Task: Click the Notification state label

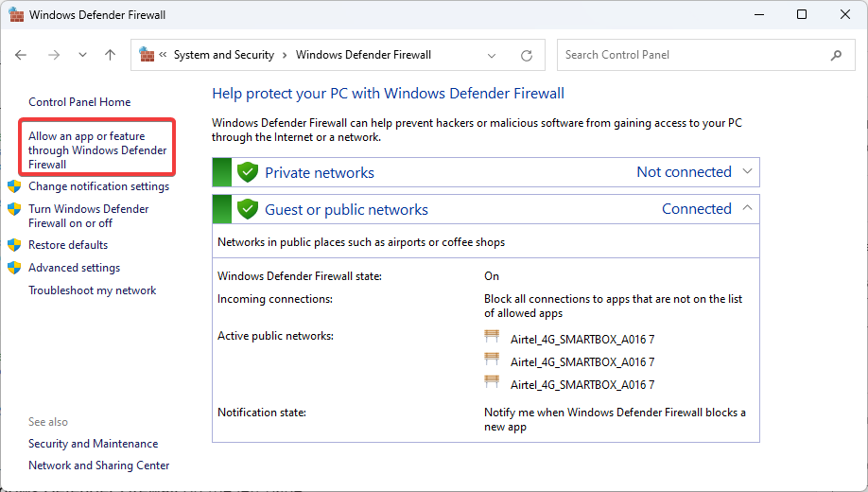Action: (x=262, y=413)
